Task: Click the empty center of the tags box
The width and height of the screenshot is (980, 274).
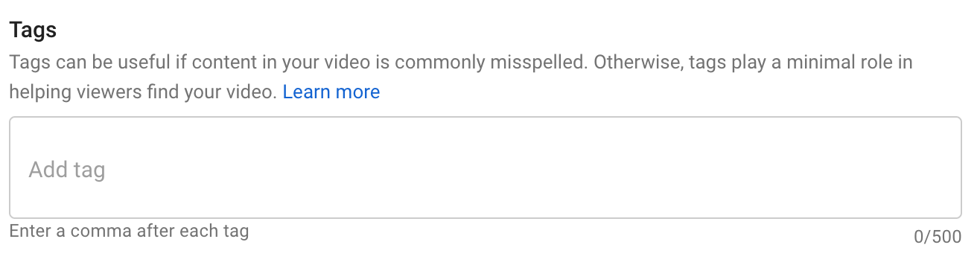Action: (x=486, y=168)
